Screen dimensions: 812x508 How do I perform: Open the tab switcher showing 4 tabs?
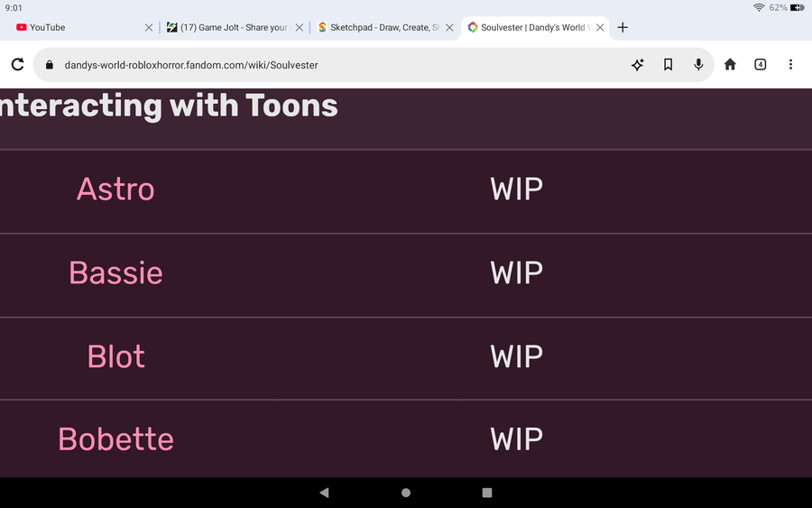[760, 65]
